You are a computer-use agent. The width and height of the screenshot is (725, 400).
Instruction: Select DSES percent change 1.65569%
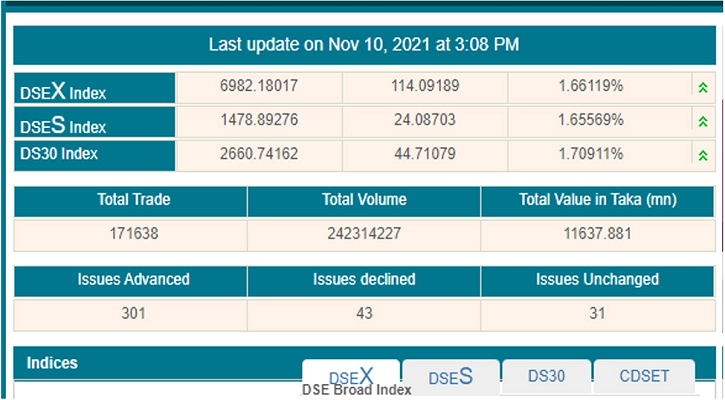pyautogui.click(x=591, y=120)
